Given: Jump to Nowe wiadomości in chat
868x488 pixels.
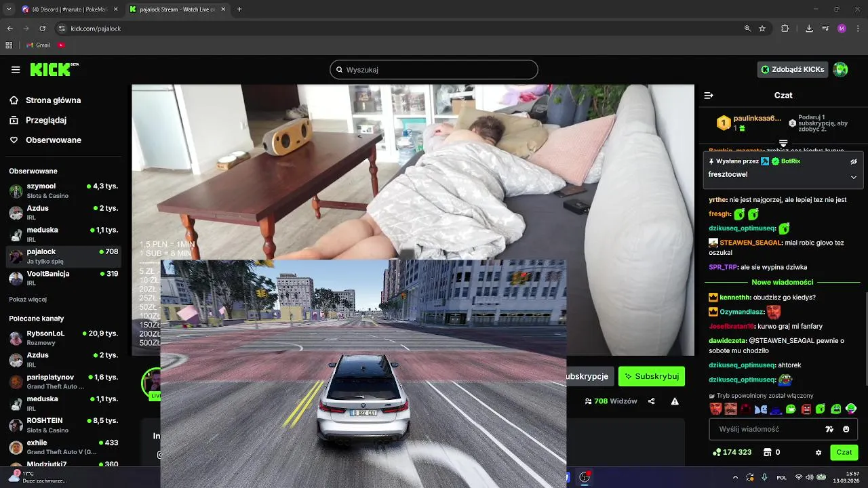Looking at the screenshot, I should (x=782, y=282).
